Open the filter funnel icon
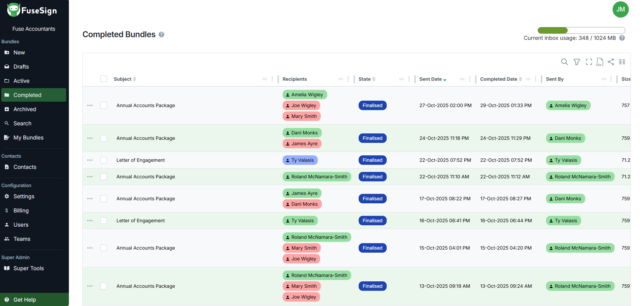This screenshot has height=306, width=644. pyautogui.click(x=577, y=62)
